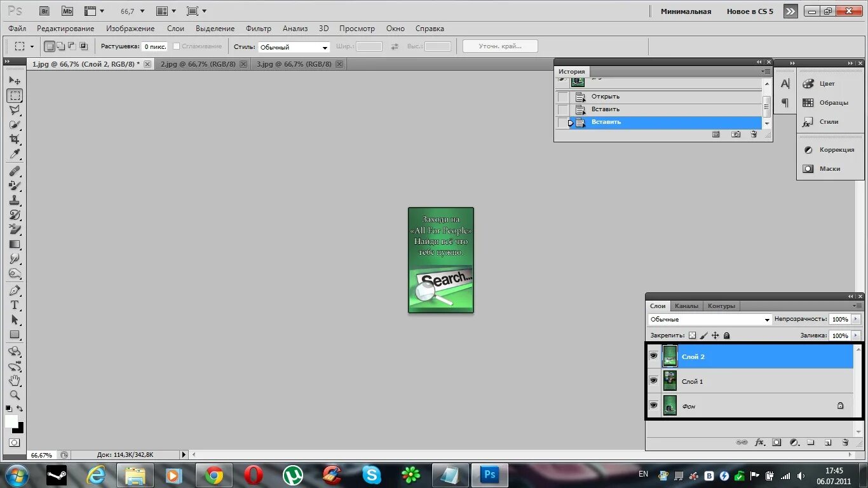Select the Move tool
The image size is (868, 488).
pos(15,81)
